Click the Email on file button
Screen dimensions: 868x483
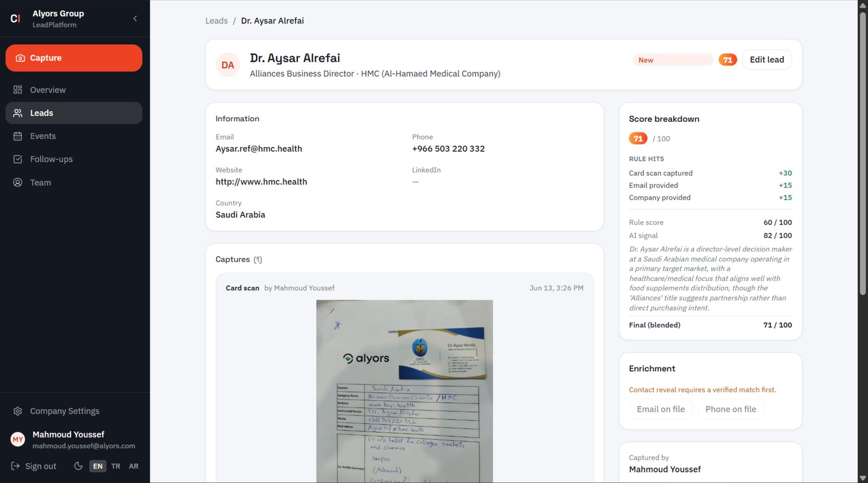[661, 409]
